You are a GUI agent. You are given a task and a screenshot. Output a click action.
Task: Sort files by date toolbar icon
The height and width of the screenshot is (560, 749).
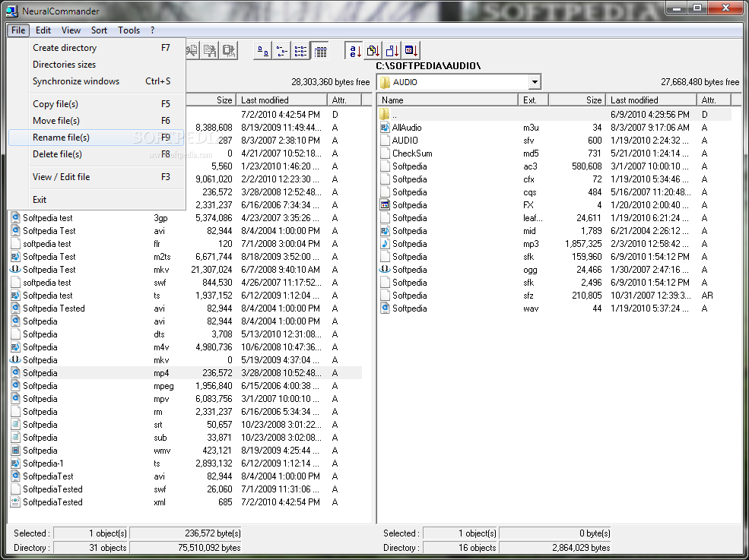tap(411, 51)
